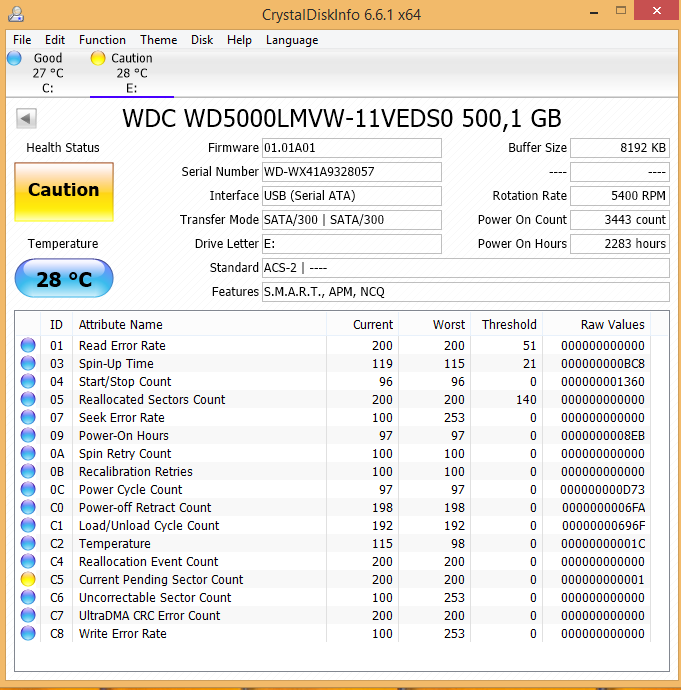Click status orb for Seek Error Rate
This screenshot has width=681, height=690.
[28, 418]
